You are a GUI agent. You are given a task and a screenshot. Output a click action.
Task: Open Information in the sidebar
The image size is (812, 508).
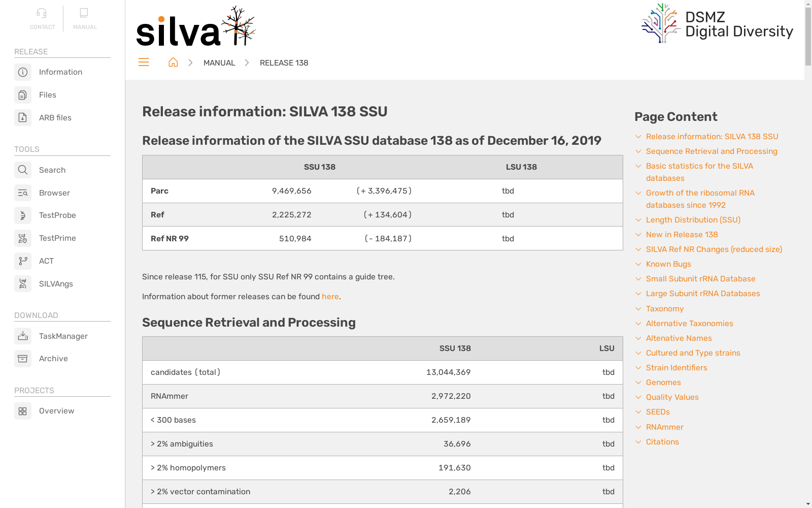pyautogui.click(x=60, y=72)
